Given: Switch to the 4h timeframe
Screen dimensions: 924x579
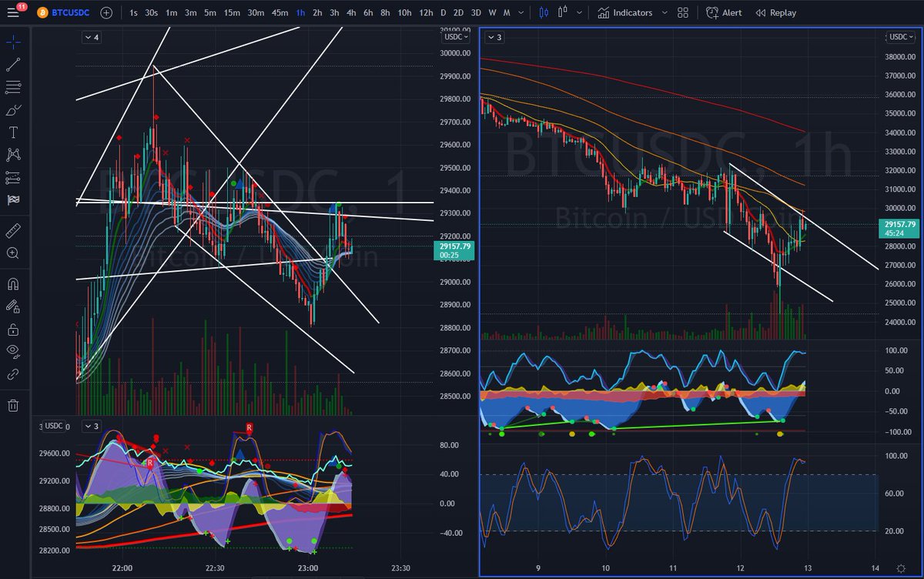Looking at the screenshot, I should pos(351,12).
